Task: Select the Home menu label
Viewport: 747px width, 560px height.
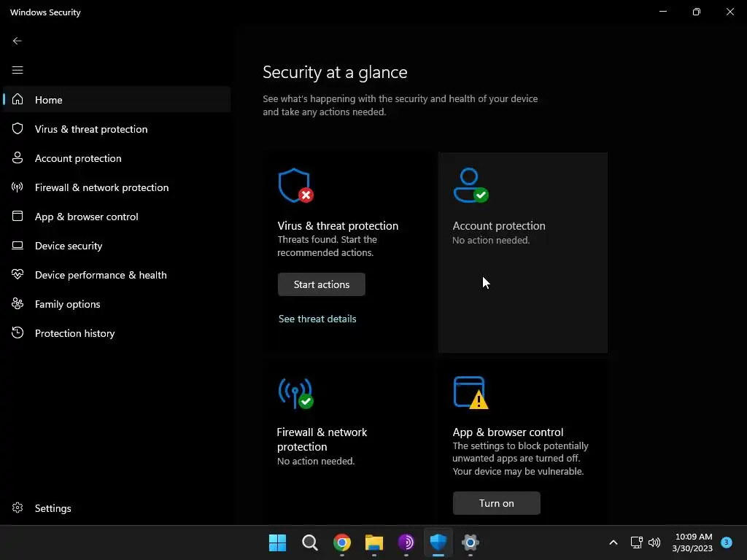Action: click(49, 100)
